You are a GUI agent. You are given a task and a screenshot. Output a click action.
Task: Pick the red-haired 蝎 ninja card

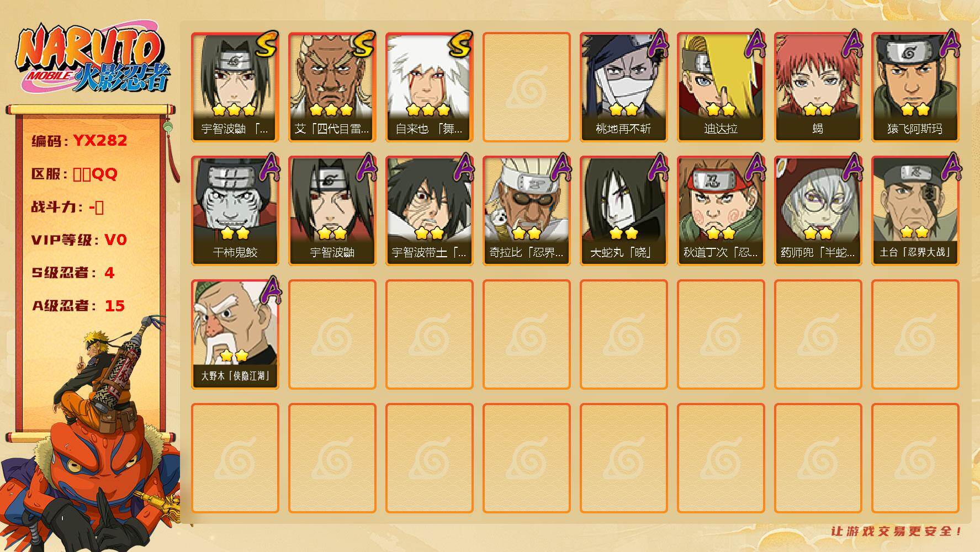818,87
